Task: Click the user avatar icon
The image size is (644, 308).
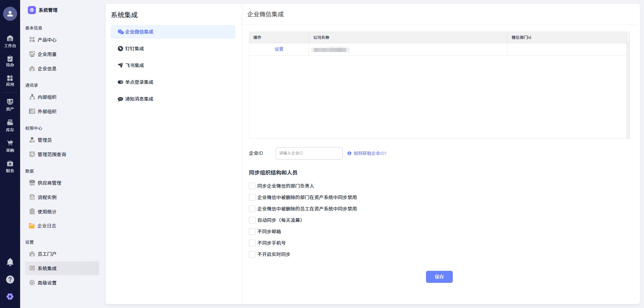Action: point(10,14)
